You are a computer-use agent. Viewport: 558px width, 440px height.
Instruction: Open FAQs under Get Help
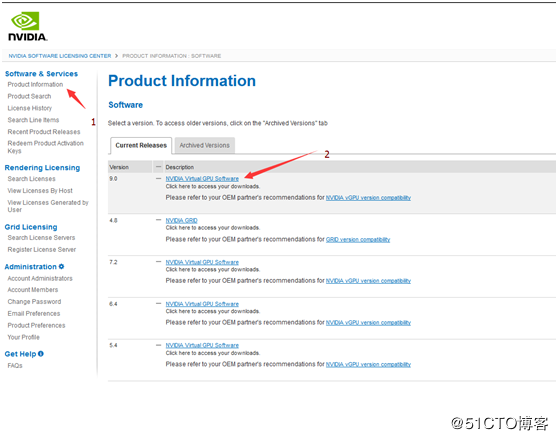point(15,365)
